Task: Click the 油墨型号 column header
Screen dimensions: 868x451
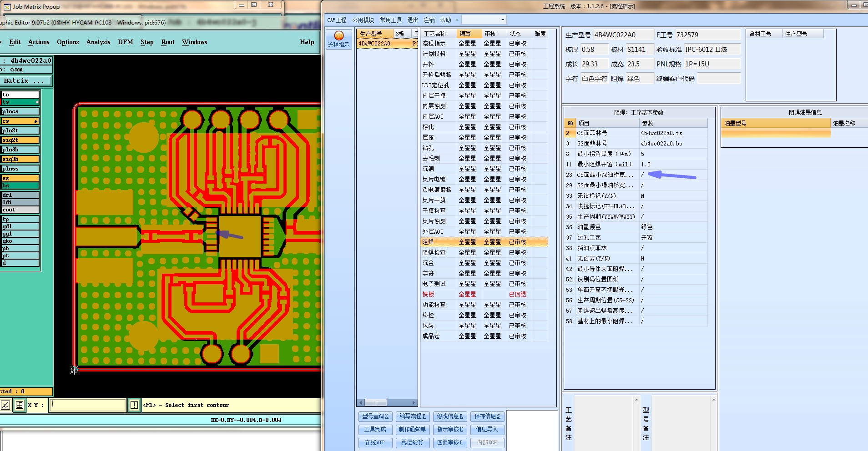Action: pyautogui.click(x=776, y=123)
